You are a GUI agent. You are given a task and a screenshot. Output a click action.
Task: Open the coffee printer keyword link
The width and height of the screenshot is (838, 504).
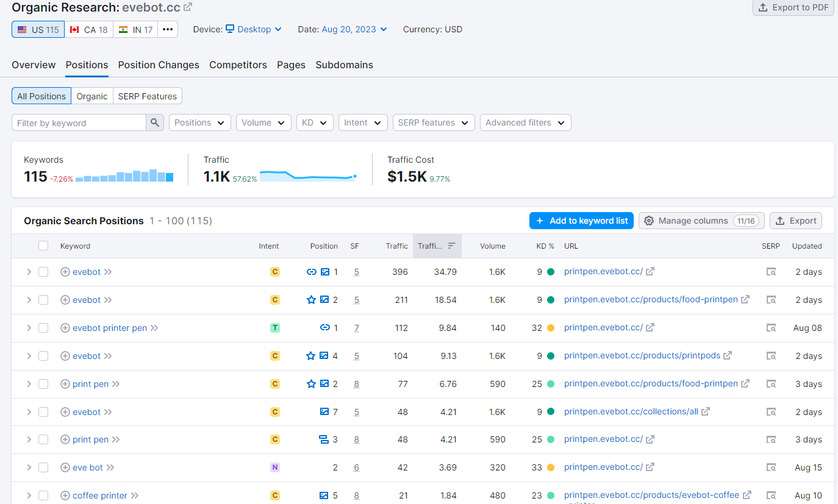click(100, 495)
